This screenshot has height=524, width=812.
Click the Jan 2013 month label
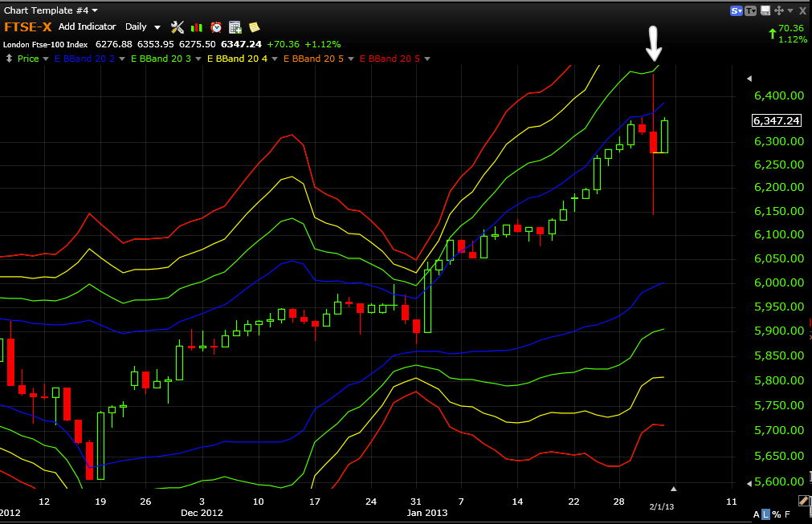(x=426, y=513)
